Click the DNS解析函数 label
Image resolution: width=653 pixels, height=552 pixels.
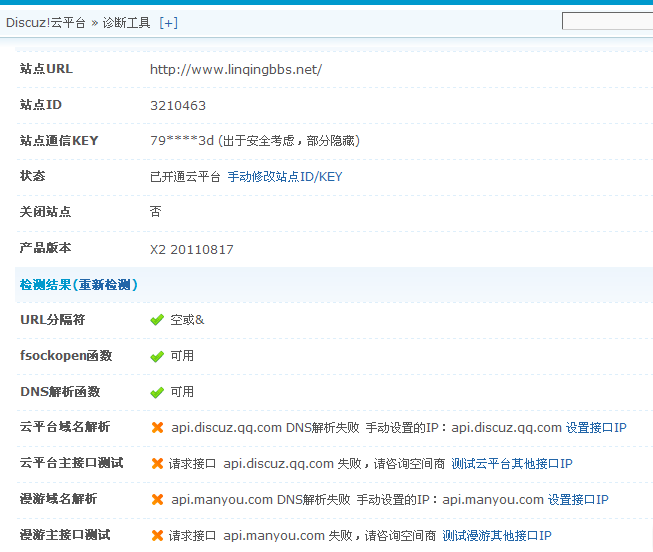tap(60, 391)
